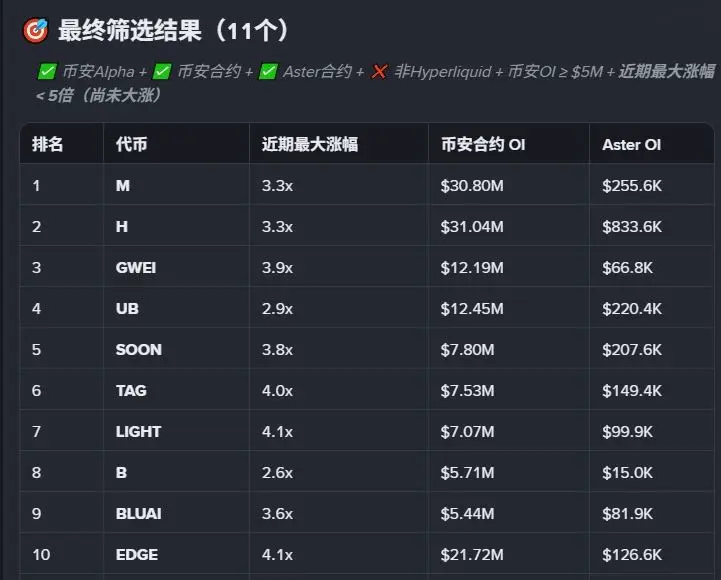
Task: Click the green checkmark before 币安Alpha
Action: 47,71
